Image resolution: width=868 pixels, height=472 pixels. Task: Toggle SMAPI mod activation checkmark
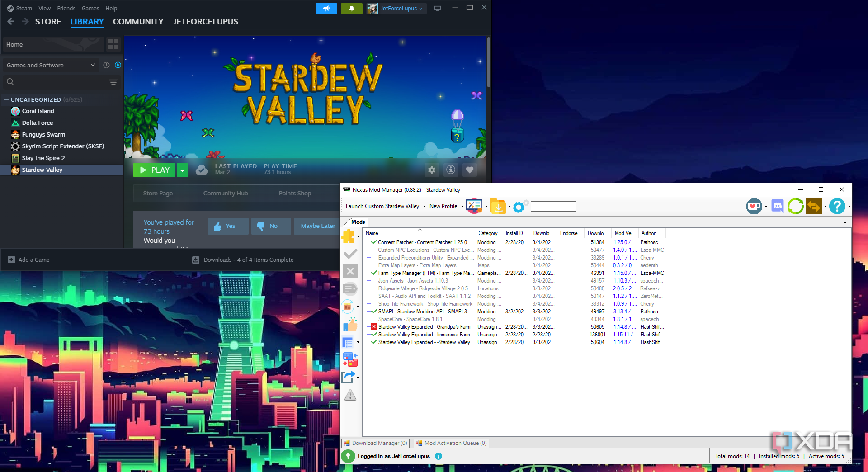(x=374, y=311)
